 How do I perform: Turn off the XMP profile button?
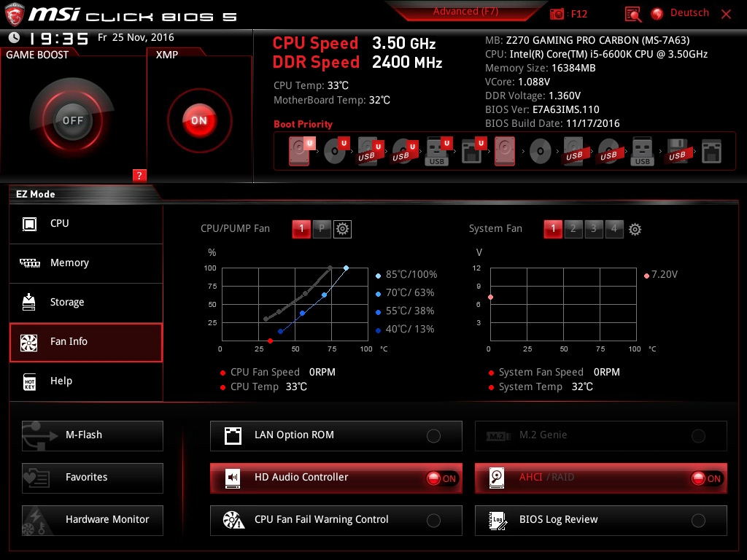(199, 120)
